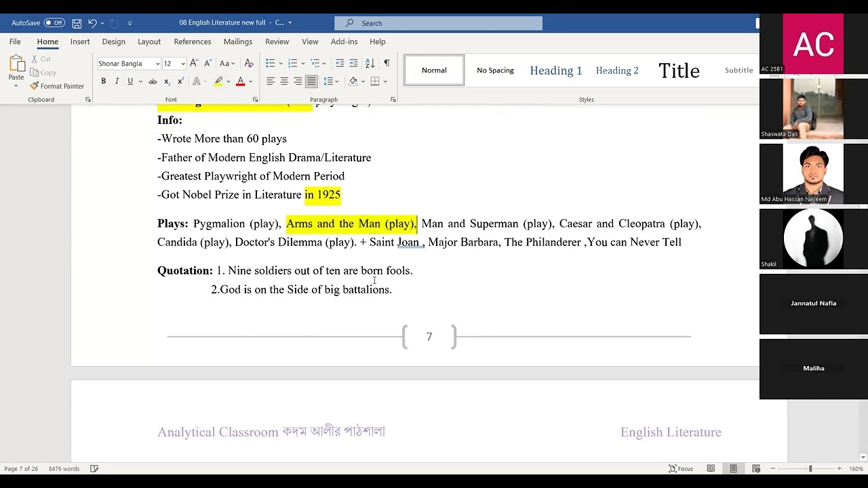Apply strikethrough formatting
The image size is (868, 488).
pyautogui.click(x=153, y=81)
